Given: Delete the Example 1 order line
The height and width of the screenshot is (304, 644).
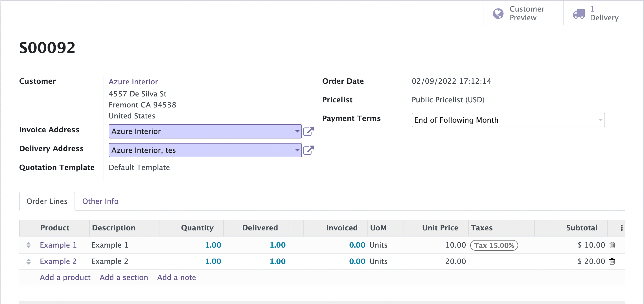Looking at the screenshot, I should (x=612, y=245).
